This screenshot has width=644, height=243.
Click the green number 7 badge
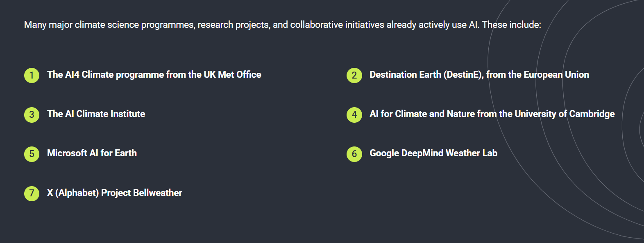pyautogui.click(x=32, y=193)
